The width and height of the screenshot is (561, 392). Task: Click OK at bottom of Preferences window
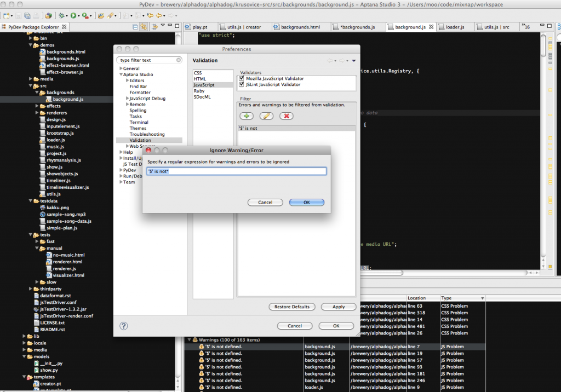pyautogui.click(x=336, y=326)
